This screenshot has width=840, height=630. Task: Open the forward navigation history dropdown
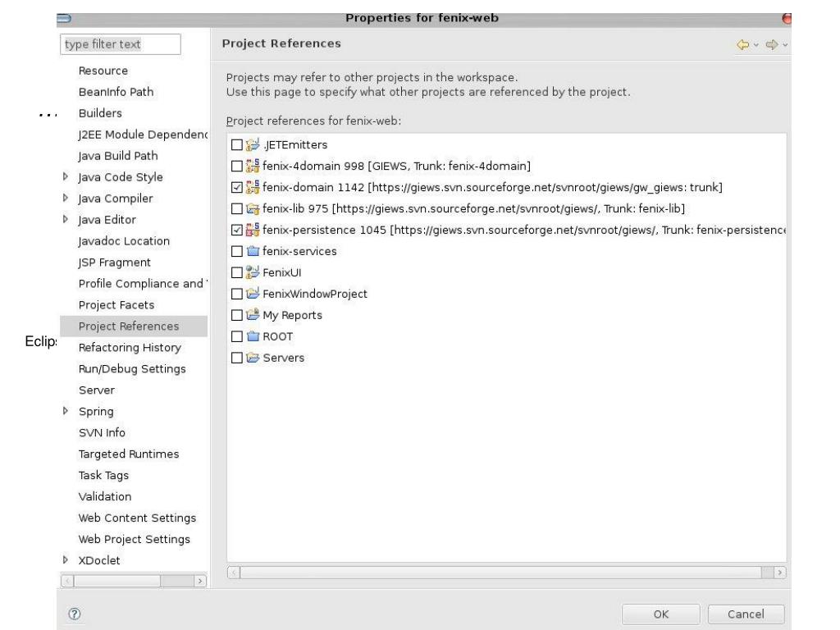[785, 45]
